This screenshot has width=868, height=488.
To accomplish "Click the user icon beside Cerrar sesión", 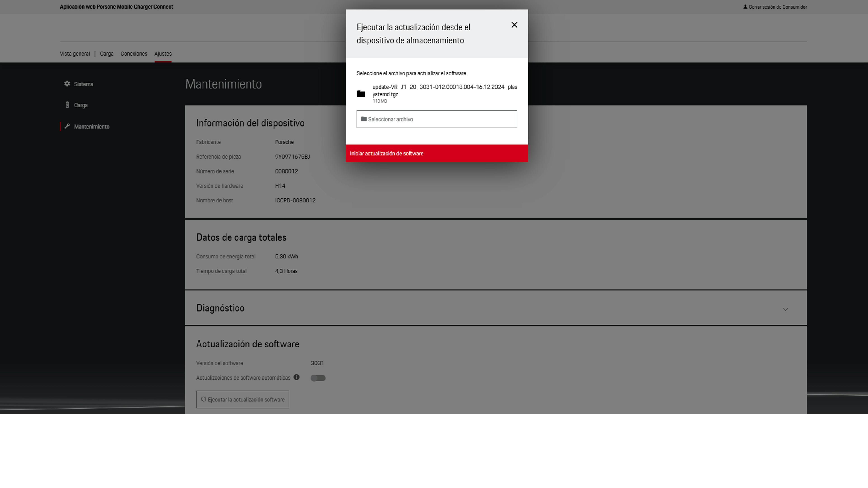I will [745, 7].
